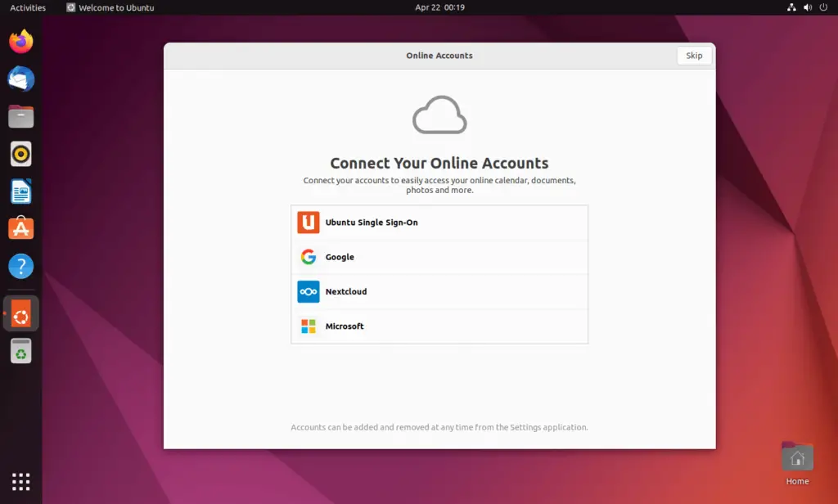Image resolution: width=838 pixels, height=504 pixels.
Task: Open the Activities overview
Action: click(27, 7)
